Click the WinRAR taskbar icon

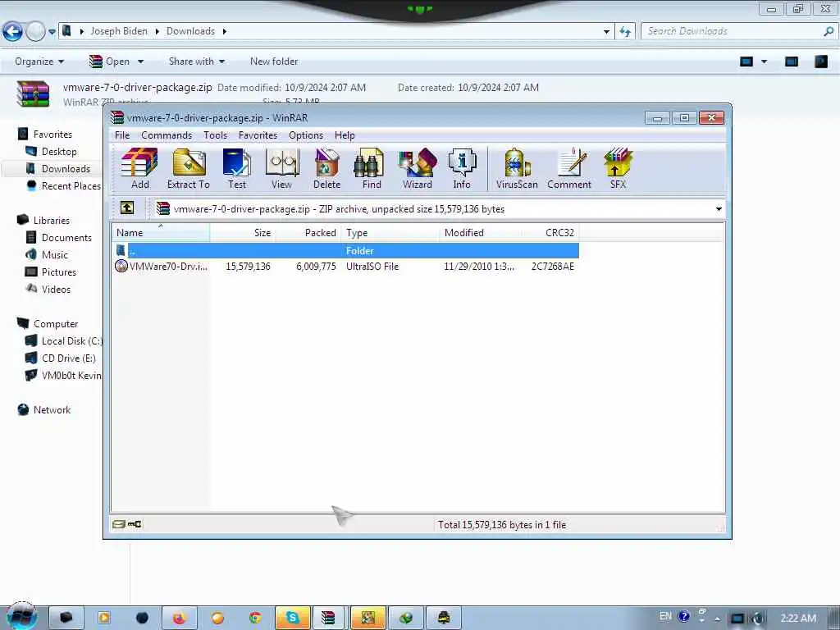pyautogui.click(x=328, y=618)
